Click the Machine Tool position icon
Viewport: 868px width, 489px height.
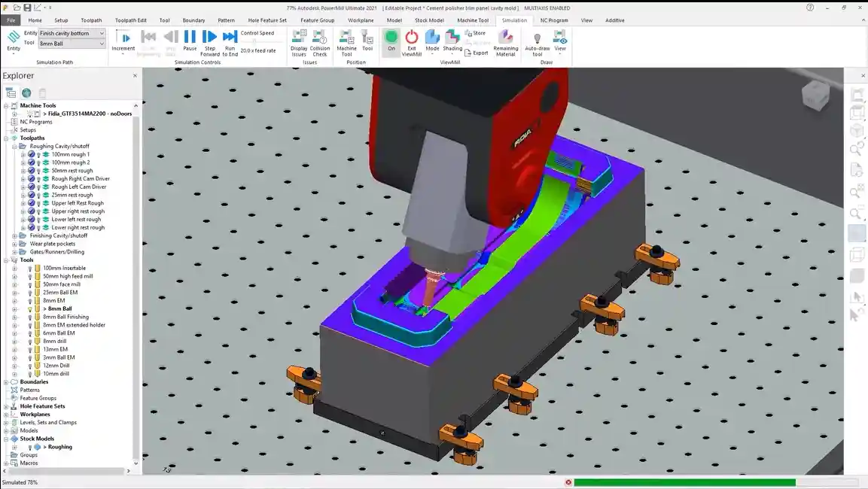coord(346,42)
